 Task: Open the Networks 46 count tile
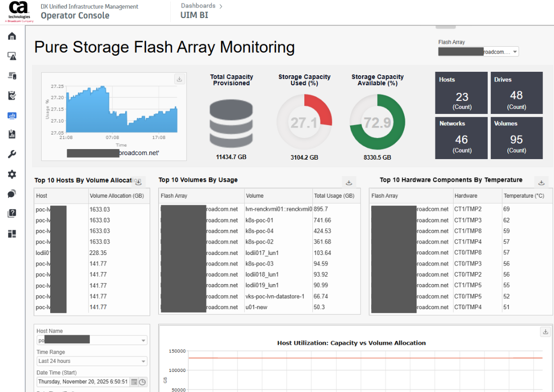[461, 138]
